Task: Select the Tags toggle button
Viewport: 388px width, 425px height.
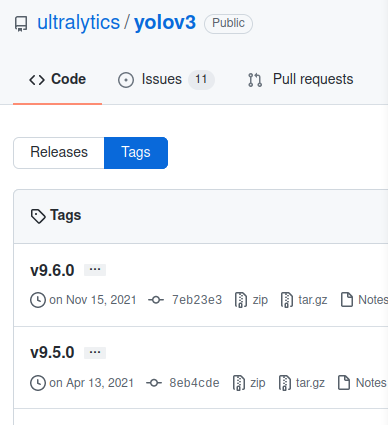Action: (136, 153)
